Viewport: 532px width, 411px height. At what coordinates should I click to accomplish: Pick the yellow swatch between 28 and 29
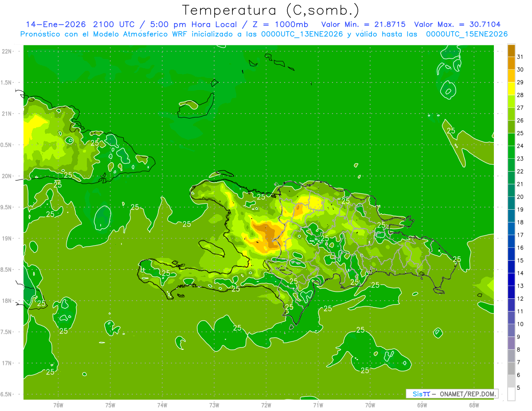(511, 89)
